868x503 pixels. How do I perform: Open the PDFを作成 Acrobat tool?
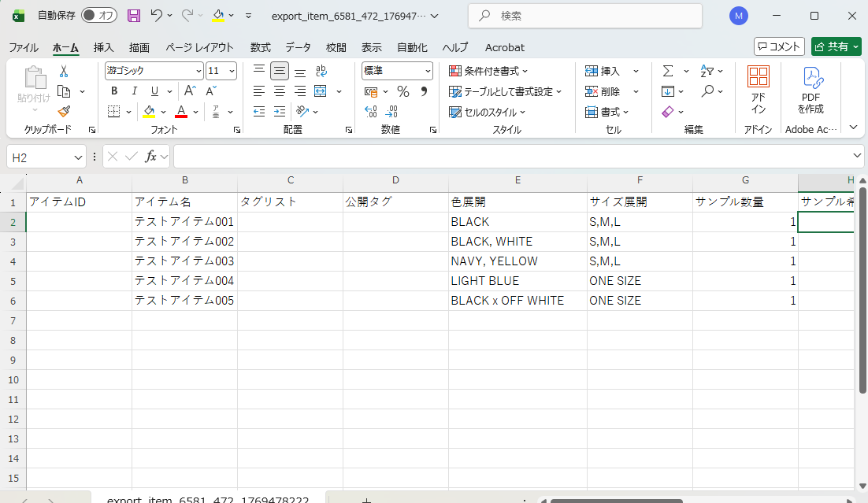811,91
